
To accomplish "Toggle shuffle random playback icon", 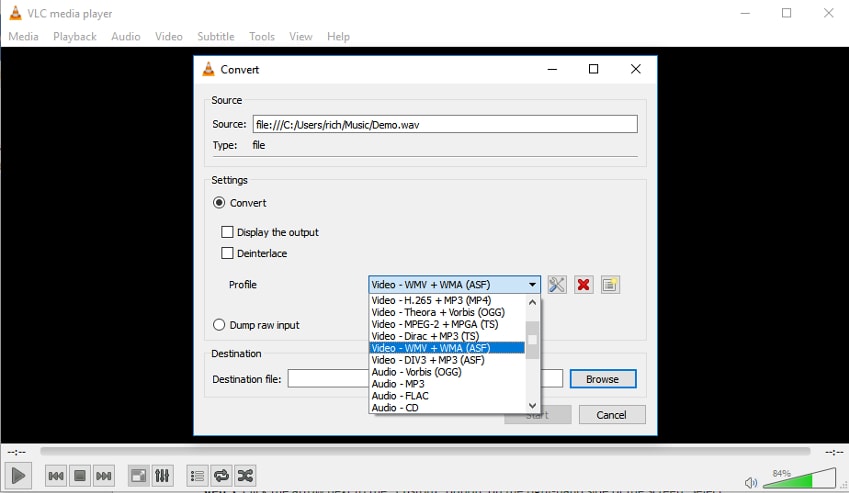I will click(245, 476).
